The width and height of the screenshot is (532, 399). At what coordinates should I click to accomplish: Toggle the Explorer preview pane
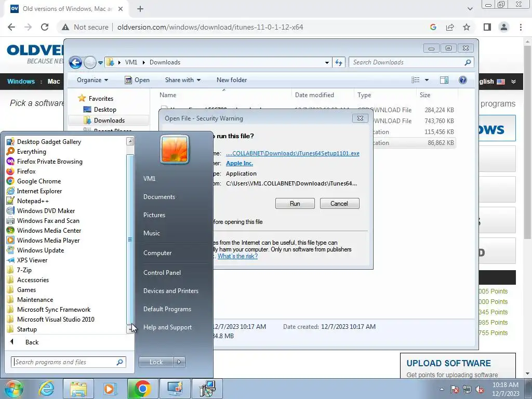click(x=444, y=80)
